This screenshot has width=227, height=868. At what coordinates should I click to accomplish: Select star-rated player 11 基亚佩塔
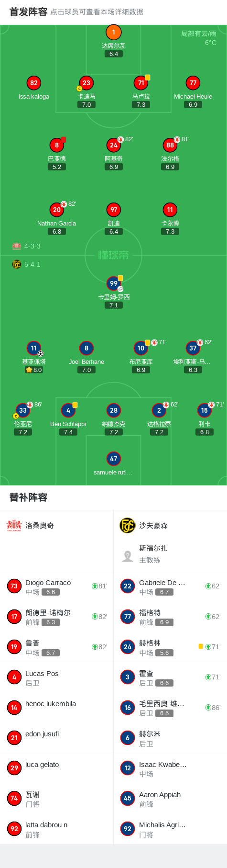pos(33,348)
